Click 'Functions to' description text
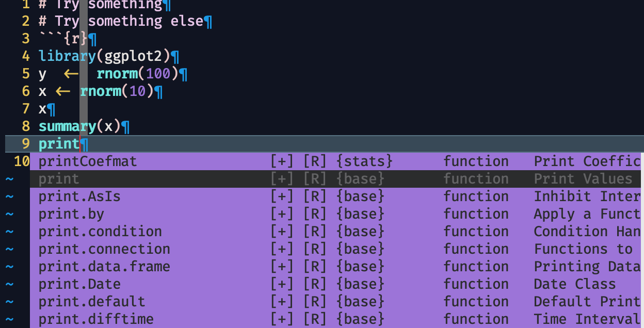 (583, 249)
